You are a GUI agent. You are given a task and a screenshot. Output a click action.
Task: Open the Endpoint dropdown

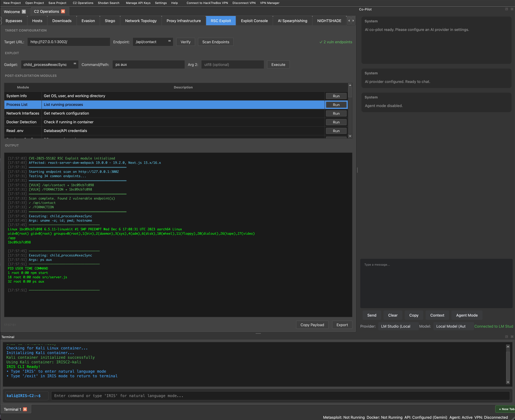coord(170,41)
